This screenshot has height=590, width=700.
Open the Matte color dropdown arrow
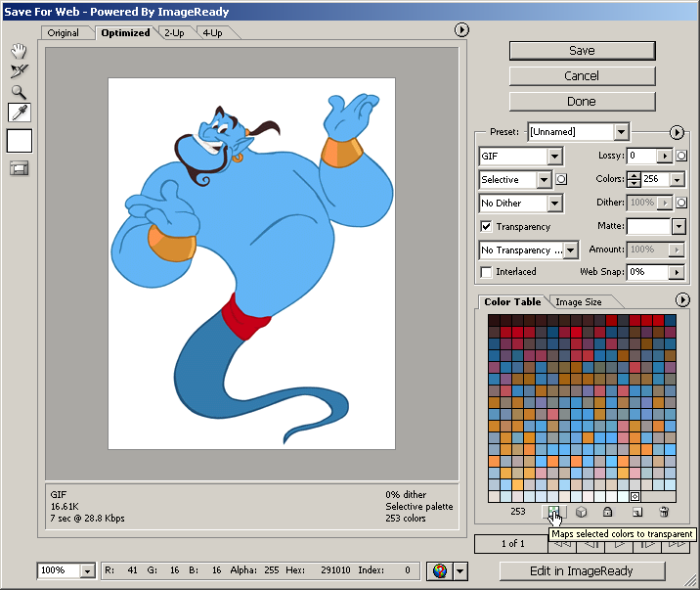(678, 226)
